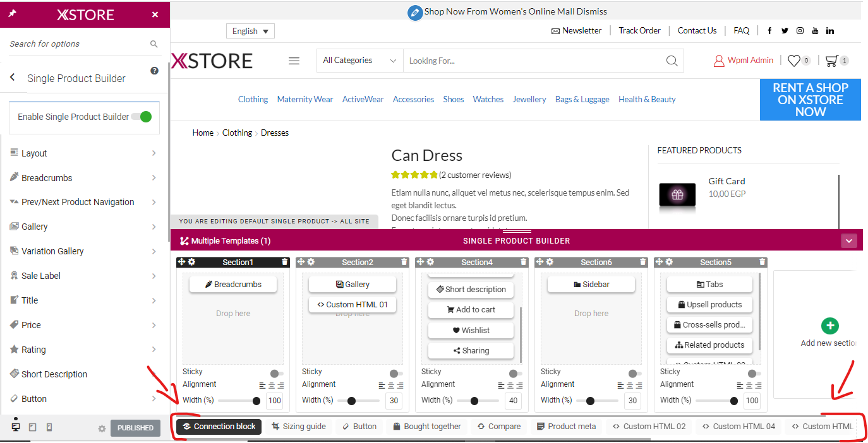
Task: Open the help question mark icon
Action: (x=154, y=71)
